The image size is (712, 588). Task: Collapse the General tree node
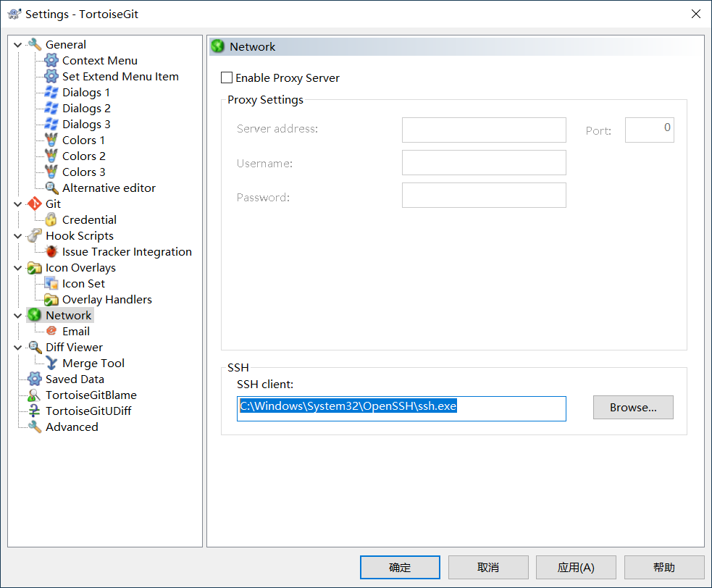[17, 44]
